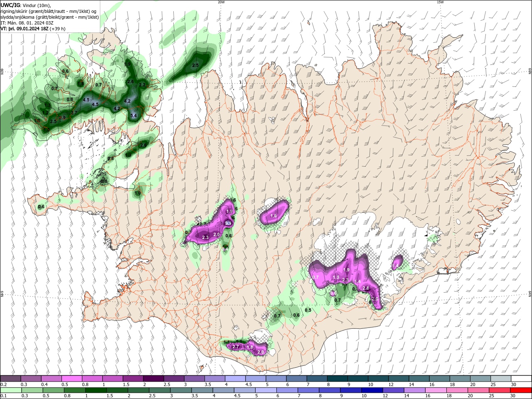Image resolution: width=532 pixels, height=399 pixels.
Task: Click the darkest green swatch above lower label '1'
Action: tap(96, 390)
